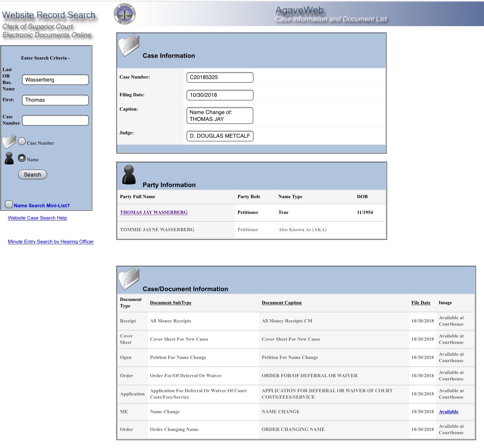Click the folder icon in Case Information header
This screenshot has width=484, height=448.
click(129, 45)
